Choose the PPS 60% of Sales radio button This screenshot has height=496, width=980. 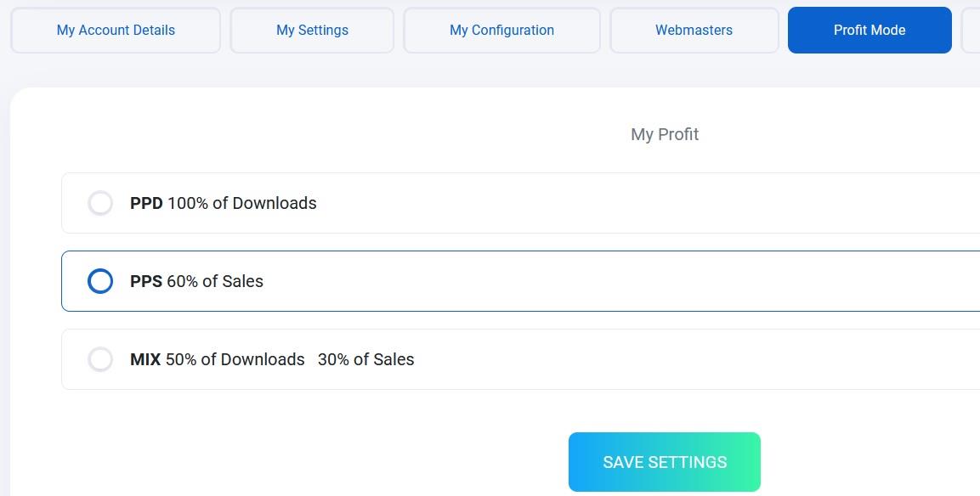tap(100, 281)
